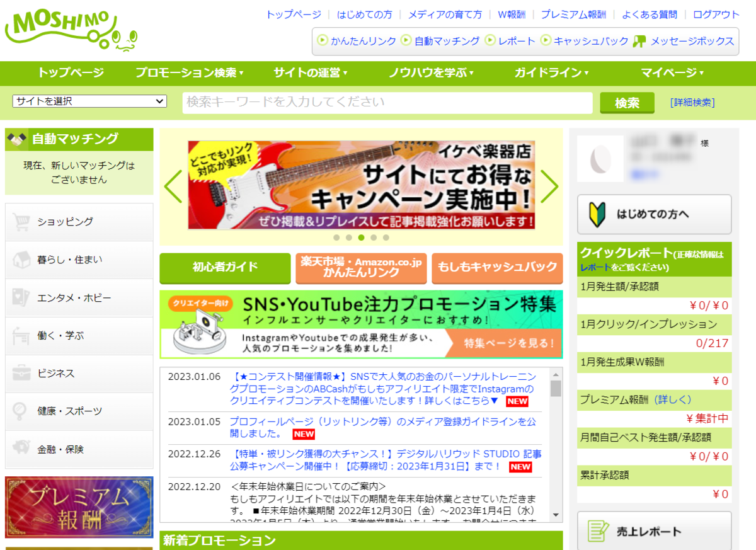
Task: Click the レポート play icon
Action: click(490, 40)
